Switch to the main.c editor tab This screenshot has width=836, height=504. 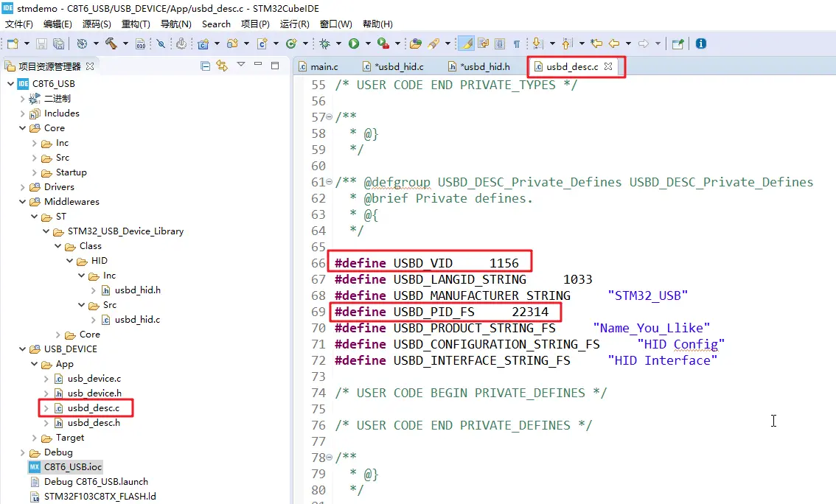(x=324, y=66)
